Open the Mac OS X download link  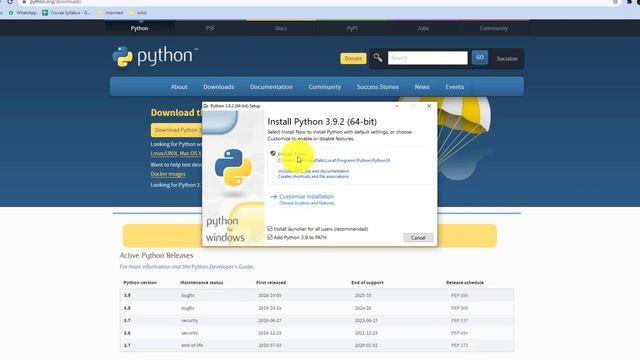(x=190, y=153)
